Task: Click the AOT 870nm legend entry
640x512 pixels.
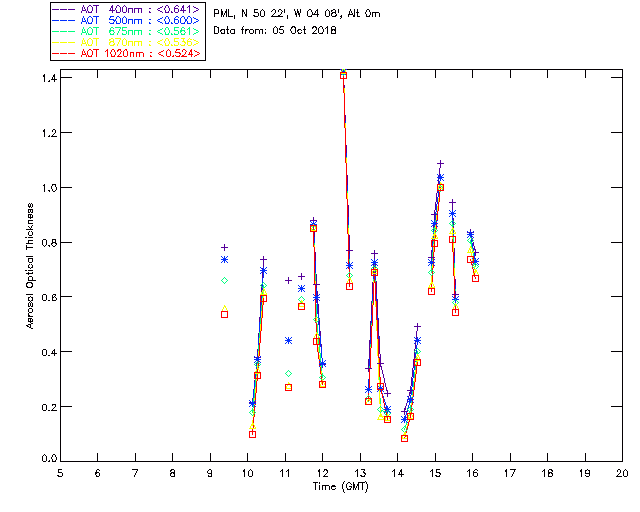Action: [126, 42]
